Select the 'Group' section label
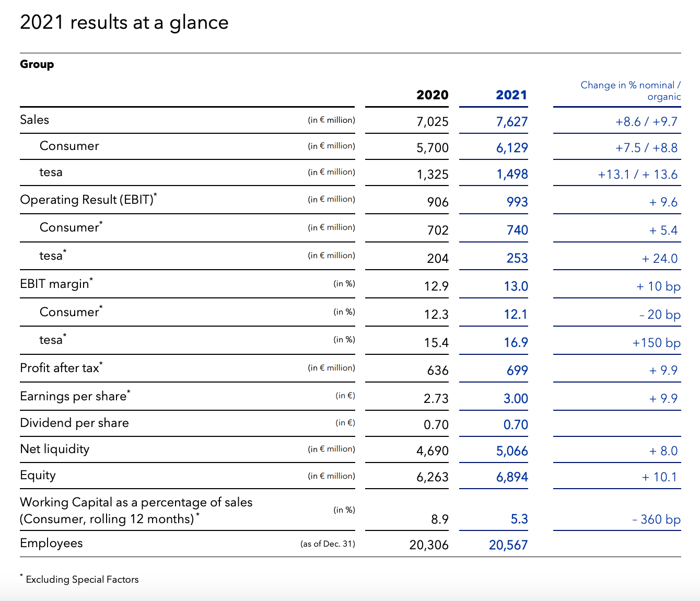 pyautogui.click(x=37, y=64)
